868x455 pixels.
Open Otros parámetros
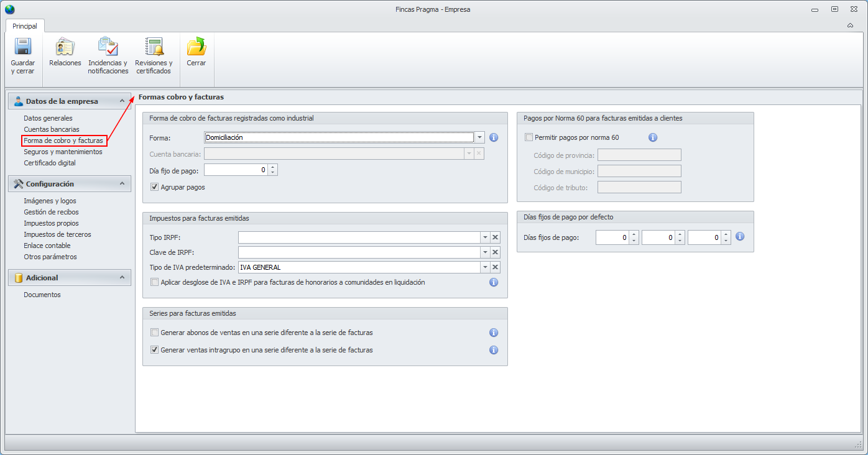click(50, 257)
